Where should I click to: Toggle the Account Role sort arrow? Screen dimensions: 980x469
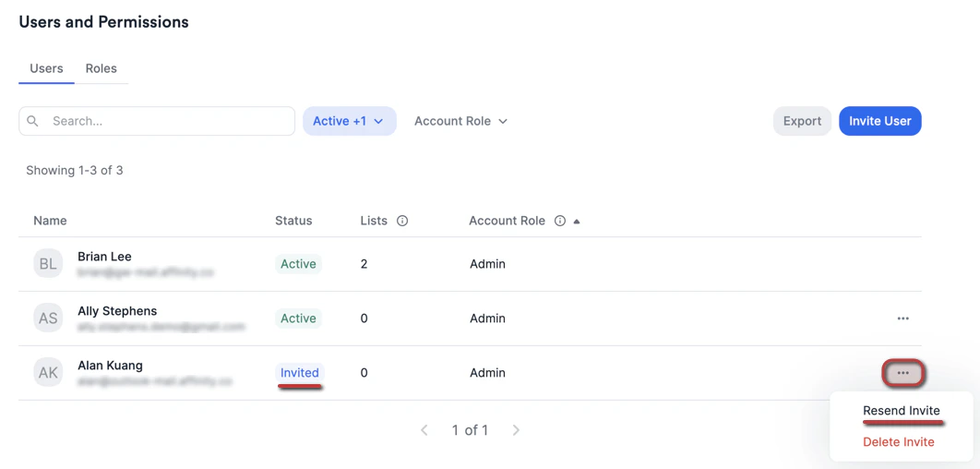pyautogui.click(x=577, y=222)
